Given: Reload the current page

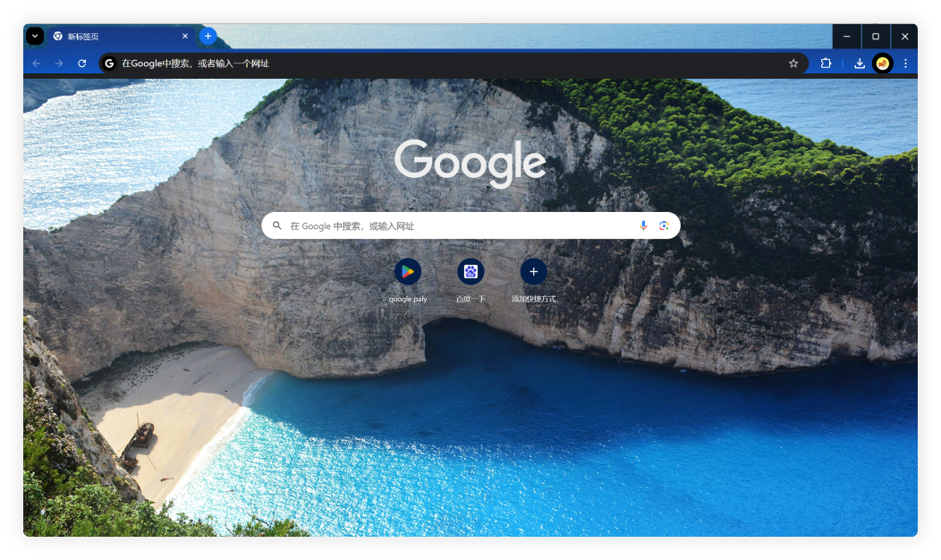Looking at the screenshot, I should point(82,64).
